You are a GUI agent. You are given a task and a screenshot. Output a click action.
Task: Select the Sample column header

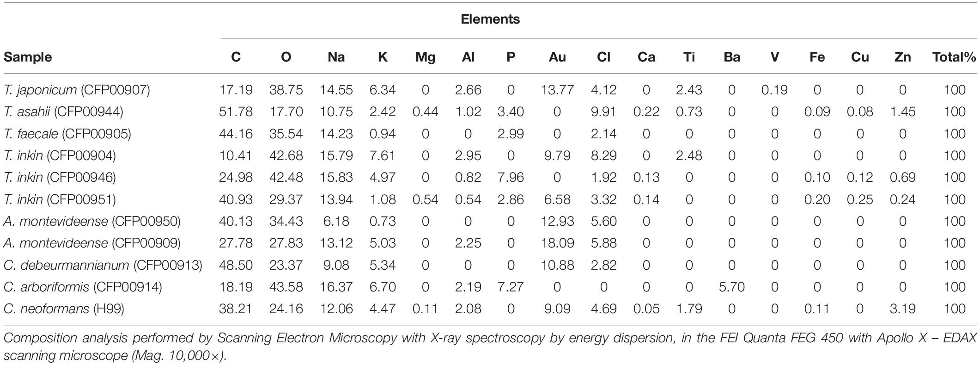28,57
